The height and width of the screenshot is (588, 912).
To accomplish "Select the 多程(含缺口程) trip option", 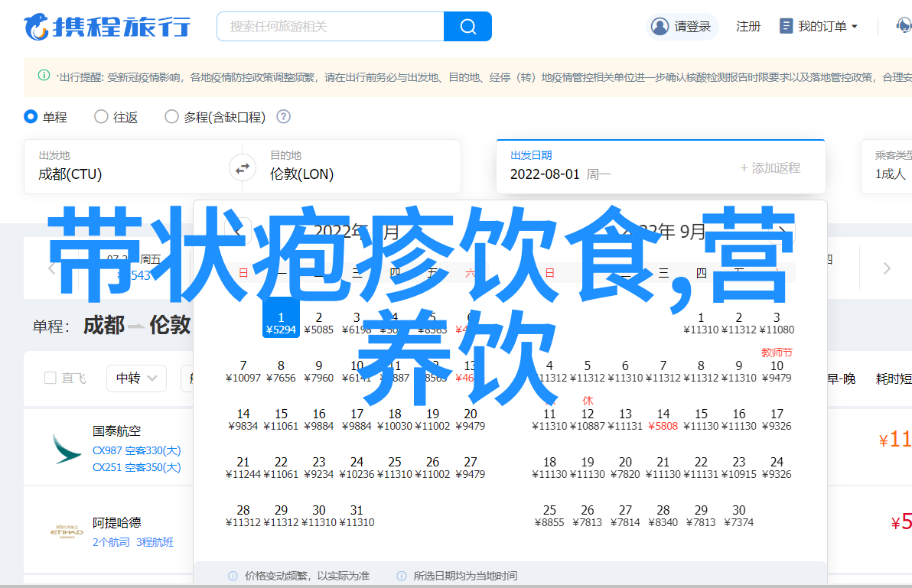I will (171, 117).
